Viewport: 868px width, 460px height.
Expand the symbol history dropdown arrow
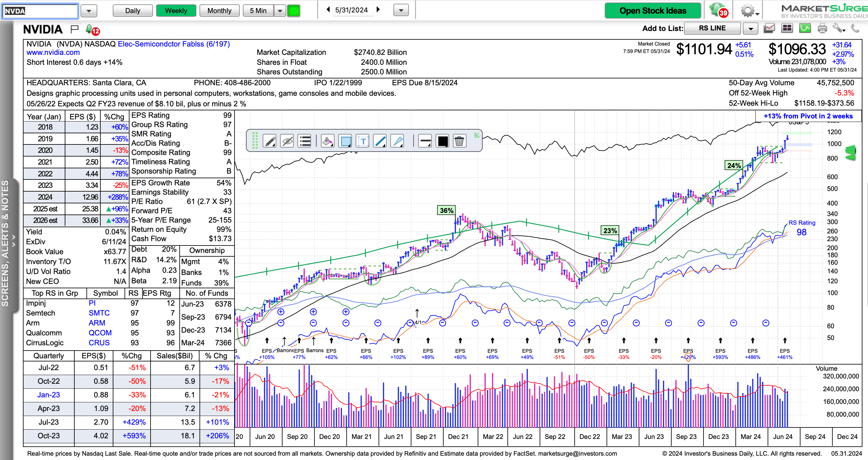point(89,11)
